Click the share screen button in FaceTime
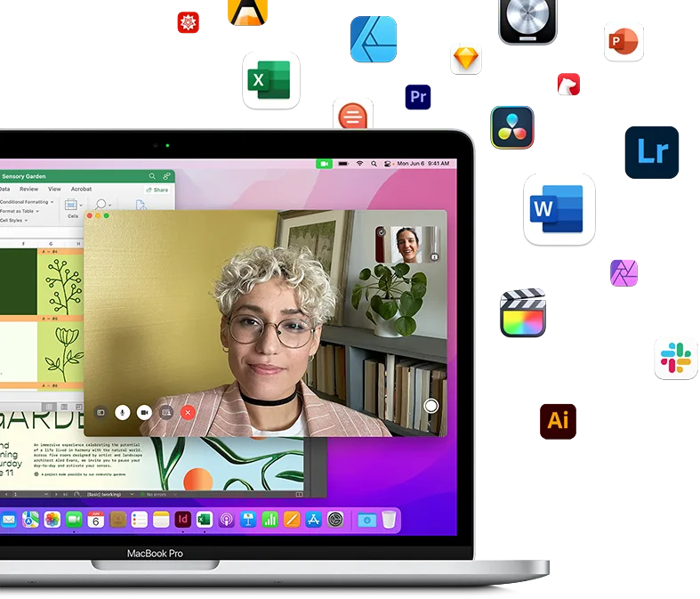 (x=166, y=412)
